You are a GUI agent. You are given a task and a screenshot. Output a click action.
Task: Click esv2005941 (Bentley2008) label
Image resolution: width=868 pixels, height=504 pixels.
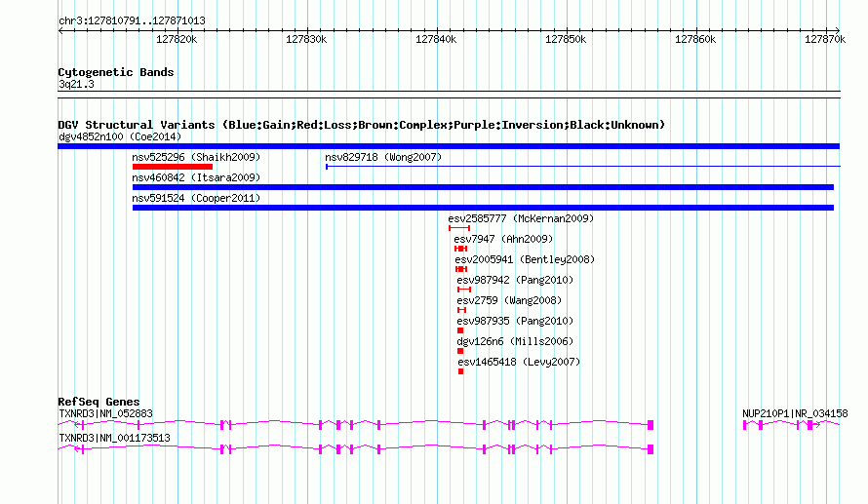pos(525,259)
